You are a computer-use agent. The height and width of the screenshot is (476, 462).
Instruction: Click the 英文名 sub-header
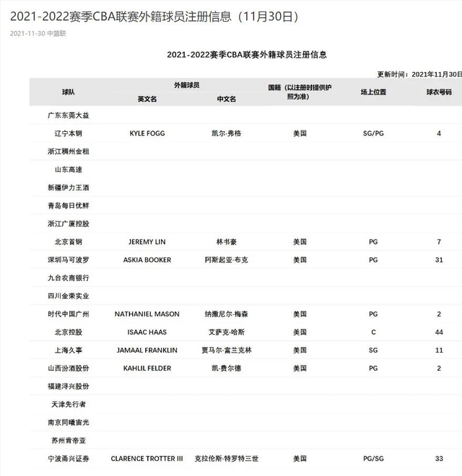point(147,99)
